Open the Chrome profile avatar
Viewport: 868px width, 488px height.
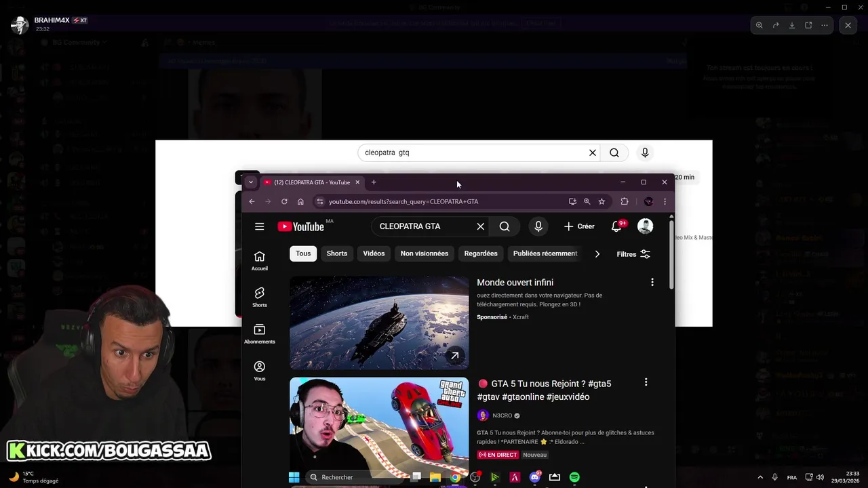(648, 201)
